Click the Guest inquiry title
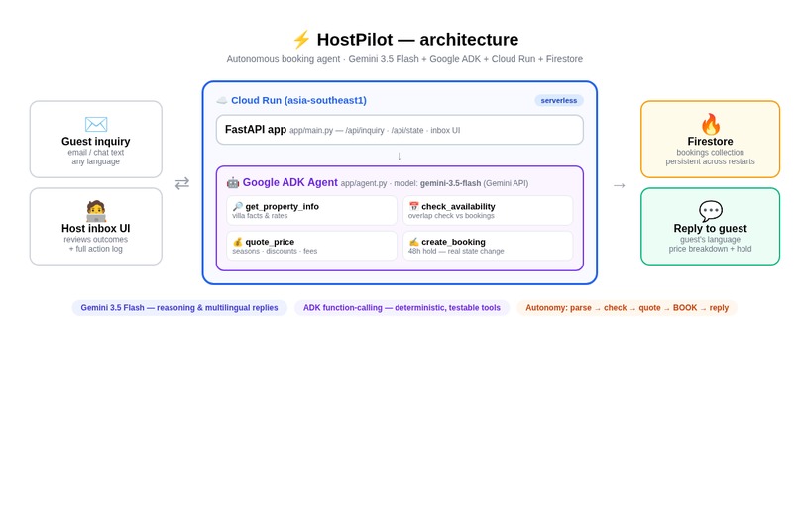The width and height of the screenshot is (799, 532). [96, 141]
